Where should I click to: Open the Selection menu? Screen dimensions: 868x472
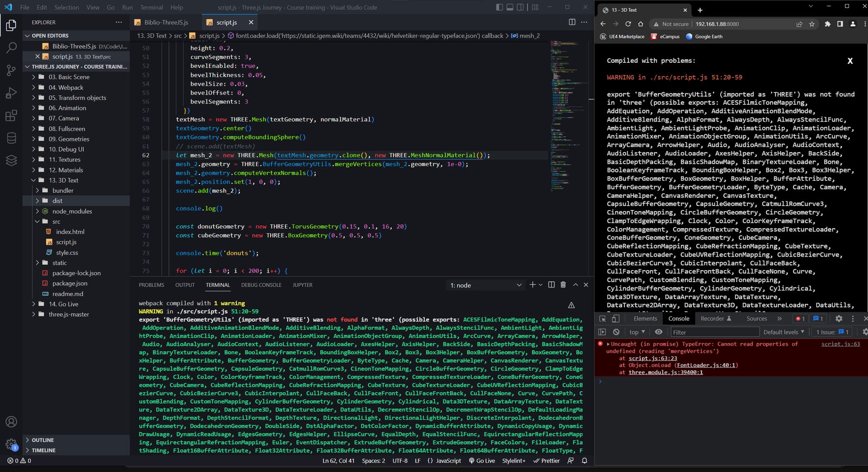click(x=66, y=7)
